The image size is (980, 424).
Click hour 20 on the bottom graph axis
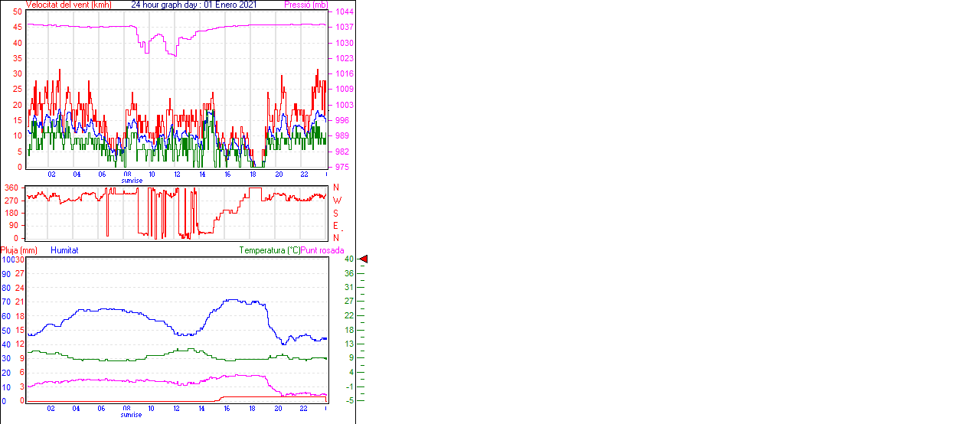[x=278, y=409]
